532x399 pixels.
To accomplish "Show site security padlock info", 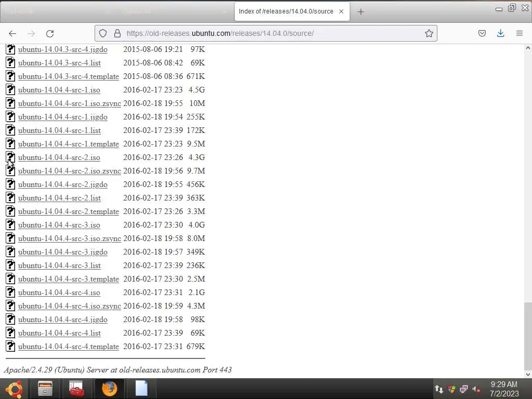I will [x=117, y=33].
